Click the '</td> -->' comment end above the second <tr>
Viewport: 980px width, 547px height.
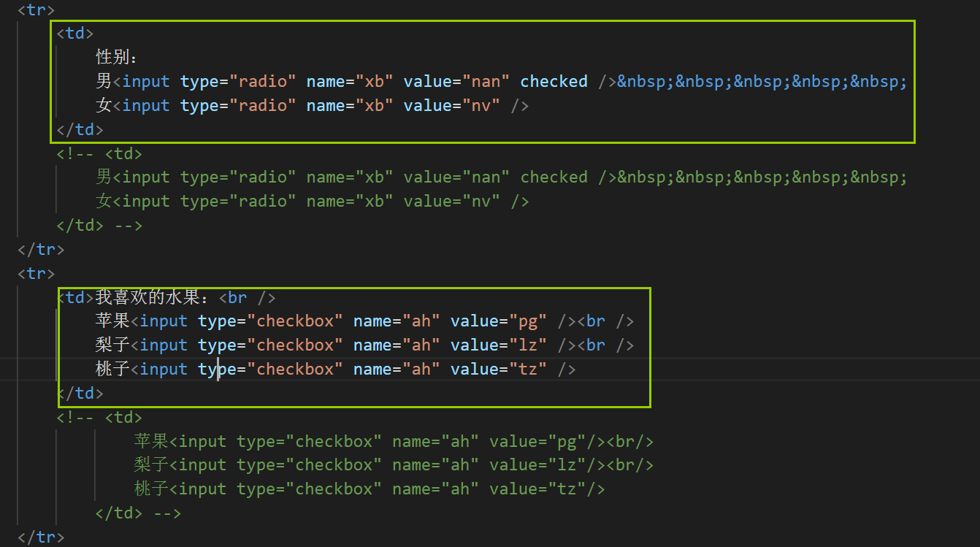(99, 225)
